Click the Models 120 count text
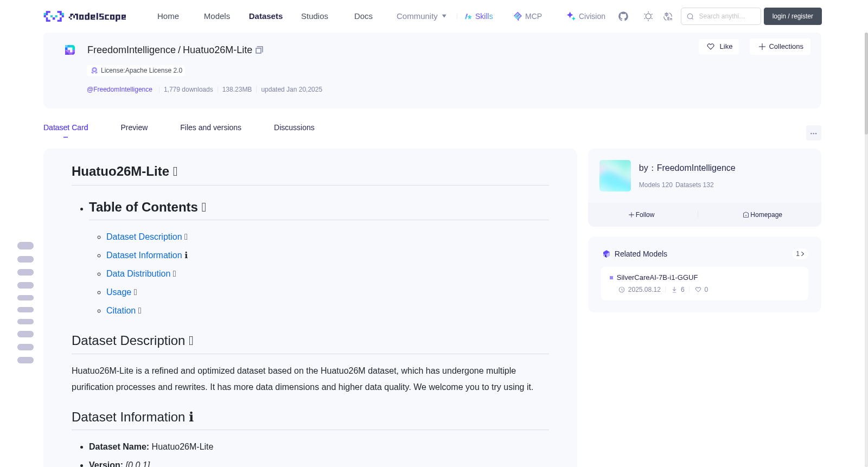This screenshot has width=868, height=467. pyautogui.click(x=656, y=185)
